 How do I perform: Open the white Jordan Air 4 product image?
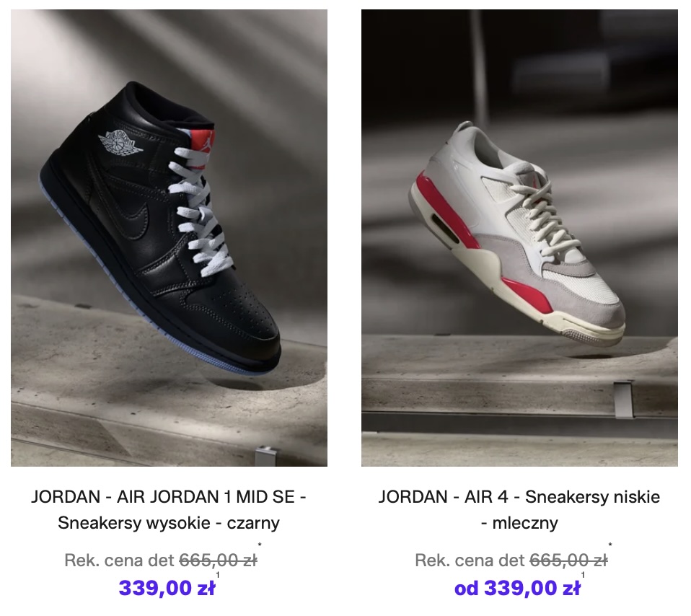coord(519,238)
